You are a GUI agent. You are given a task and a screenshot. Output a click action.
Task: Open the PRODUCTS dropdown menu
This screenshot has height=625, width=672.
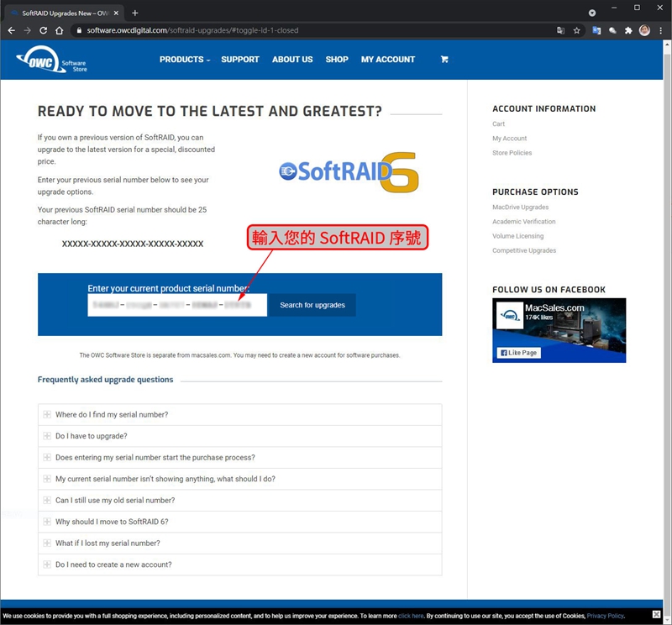point(185,59)
